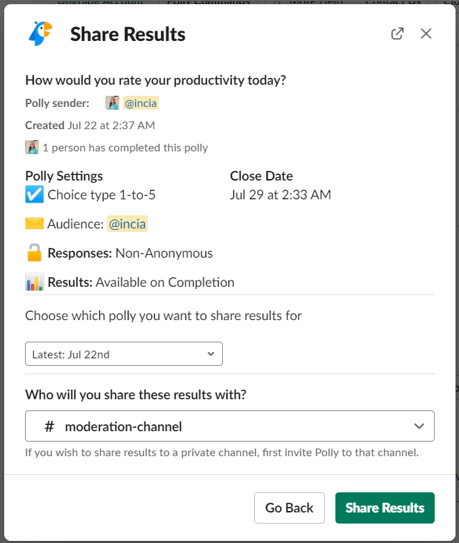The width and height of the screenshot is (459, 543).
Task: Click the bar chart Results icon
Action: pos(34,282)
